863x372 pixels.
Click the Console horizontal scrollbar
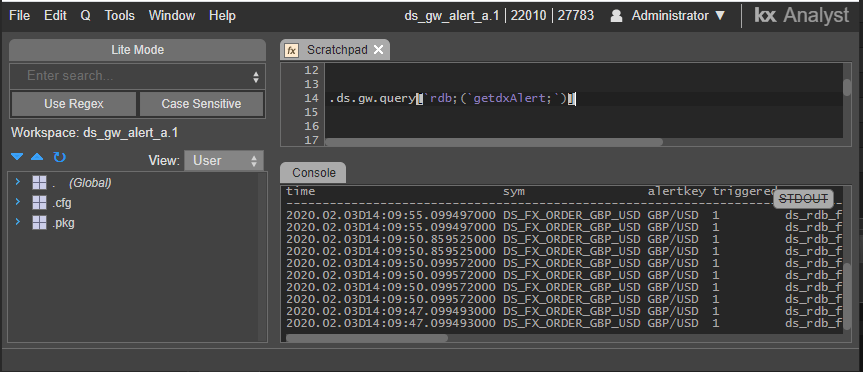(x=367, y=338)
